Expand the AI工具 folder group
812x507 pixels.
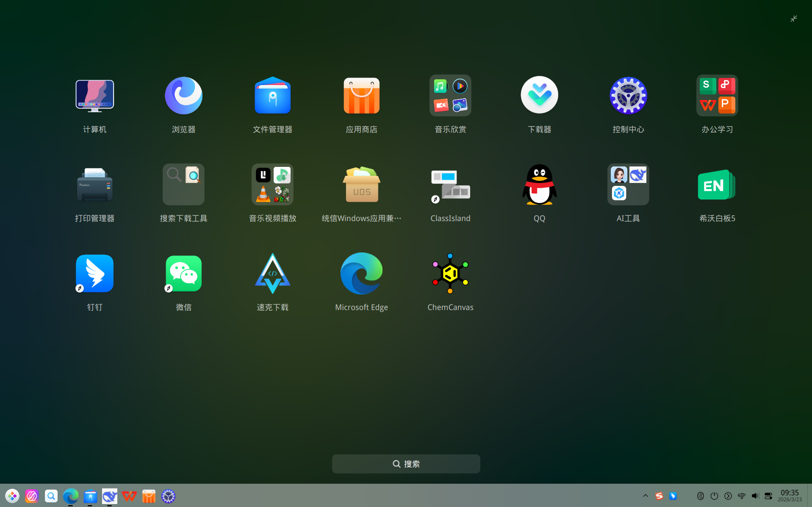[x=628, y=185]
